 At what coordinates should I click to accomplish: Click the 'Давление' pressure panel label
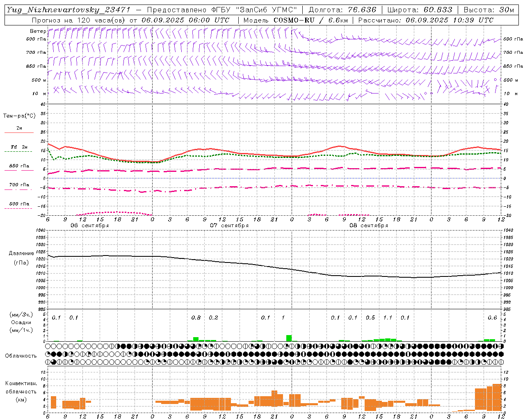click(21, 253)
